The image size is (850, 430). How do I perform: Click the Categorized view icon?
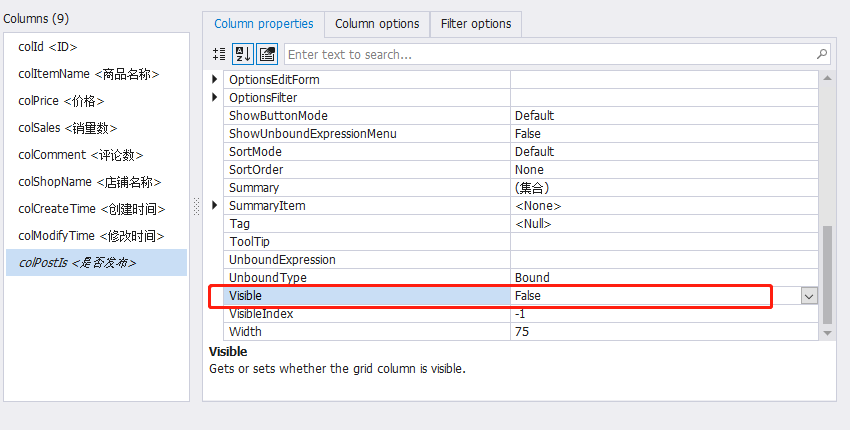point(220,54)
